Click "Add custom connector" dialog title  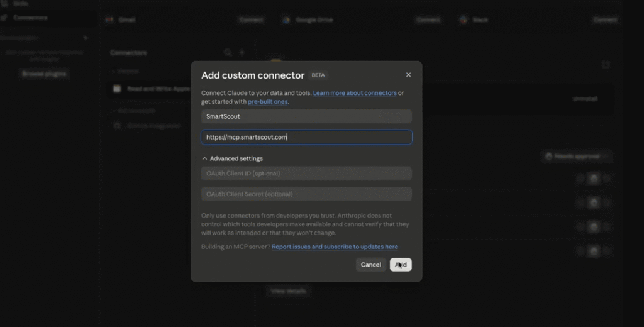tap(253, 75)
